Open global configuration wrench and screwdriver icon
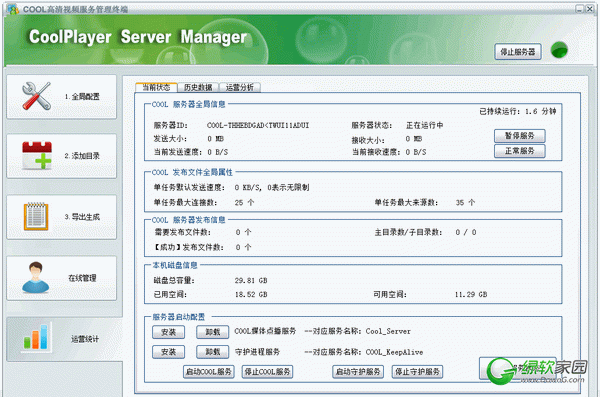600x397 pixels. (36, 96)
